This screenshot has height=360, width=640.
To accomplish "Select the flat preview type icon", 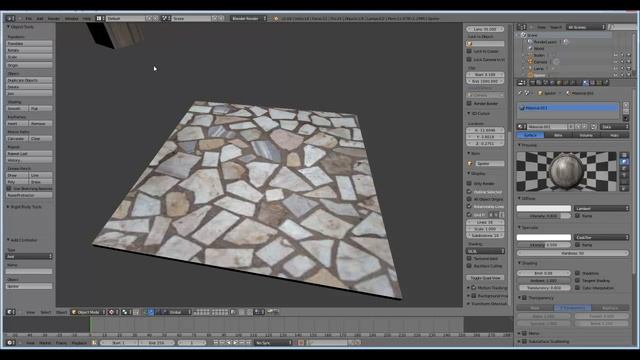I will coord(624,156).
